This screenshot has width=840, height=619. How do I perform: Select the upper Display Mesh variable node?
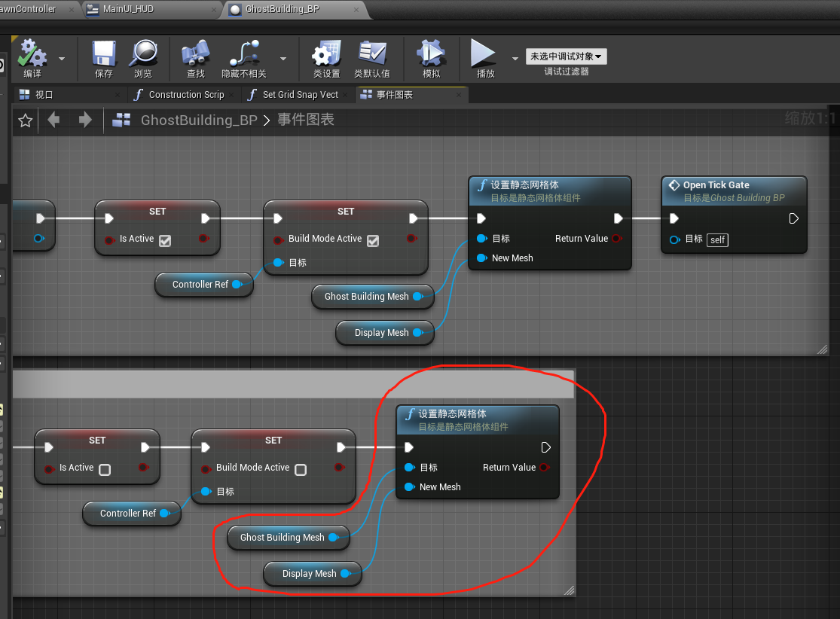385,333
